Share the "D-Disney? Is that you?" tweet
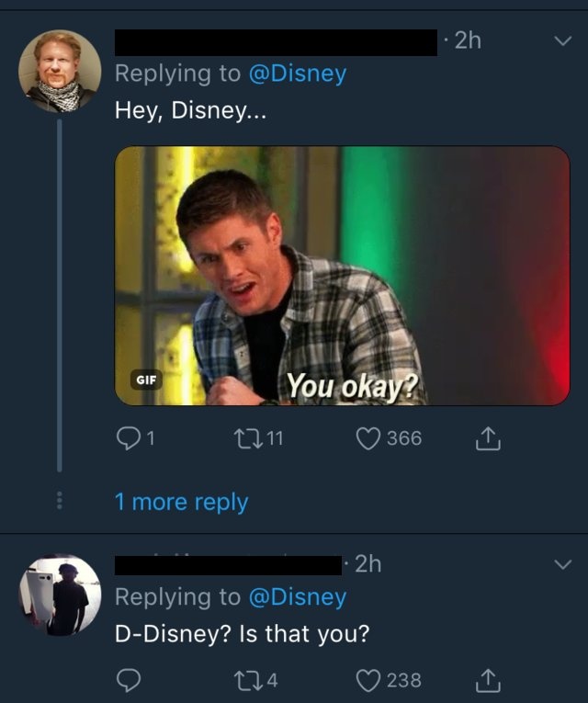 [x=489, y=680]
